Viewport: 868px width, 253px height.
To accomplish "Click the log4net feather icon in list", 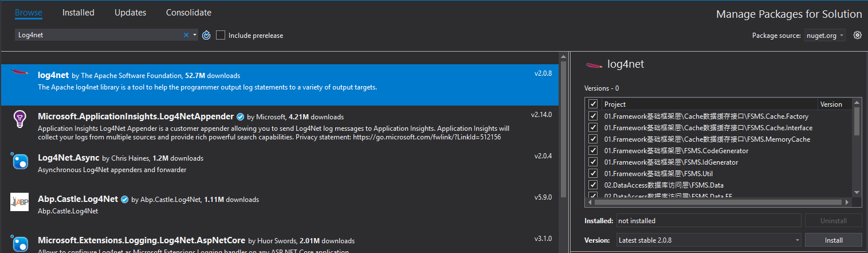I will click(x=20, y=73).
